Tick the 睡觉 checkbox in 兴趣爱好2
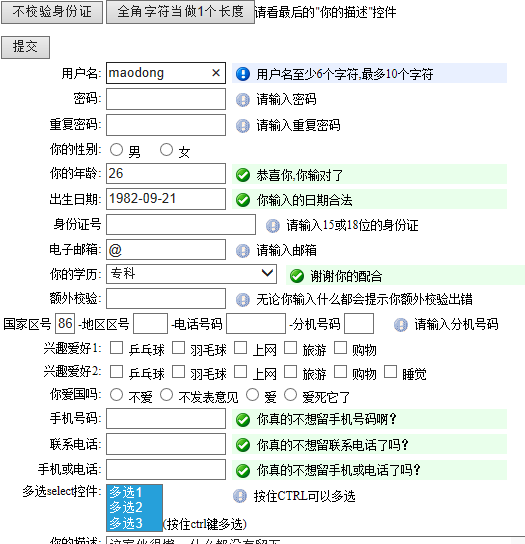This screenshot has width=525, height=544. 390,372
